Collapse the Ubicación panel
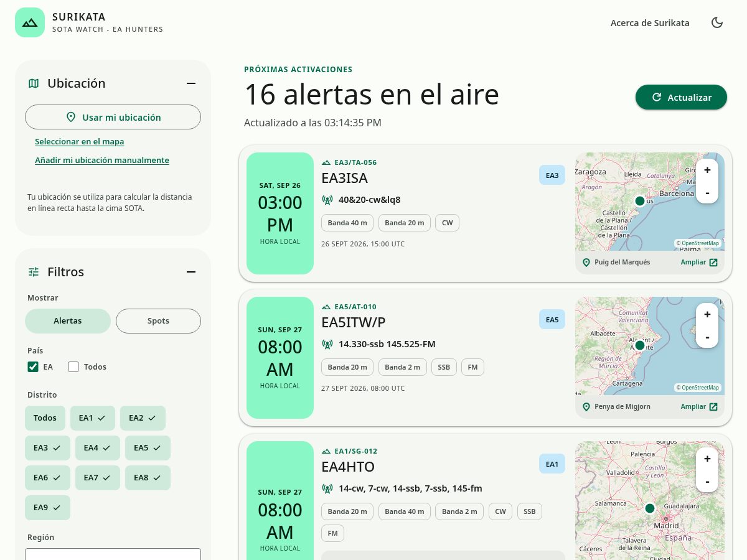 pyautogui.click(x=191, y=83)
